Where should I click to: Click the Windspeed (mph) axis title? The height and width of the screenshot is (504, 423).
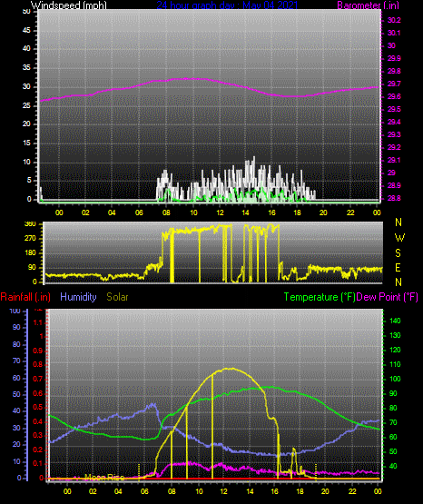point(68,5)
